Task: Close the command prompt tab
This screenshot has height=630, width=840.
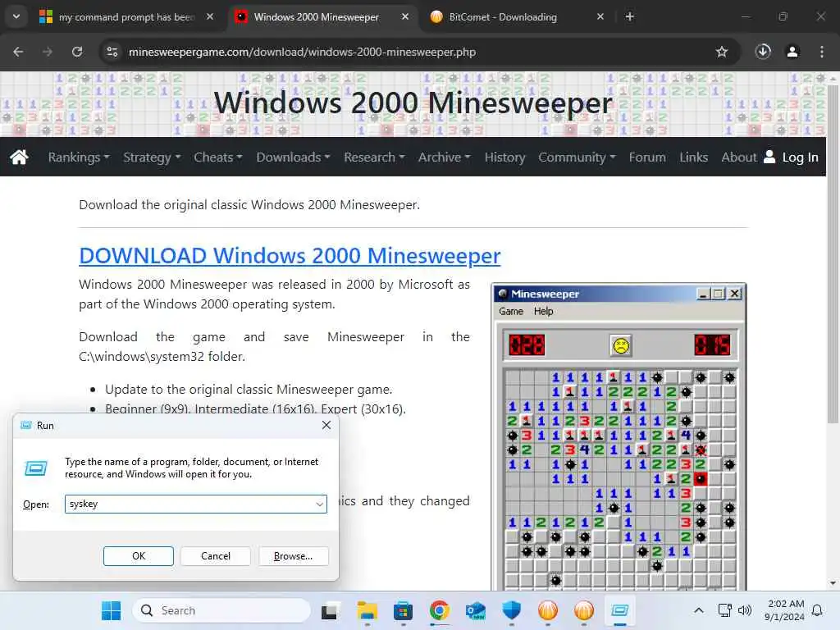Action: (x=210, y=16)
